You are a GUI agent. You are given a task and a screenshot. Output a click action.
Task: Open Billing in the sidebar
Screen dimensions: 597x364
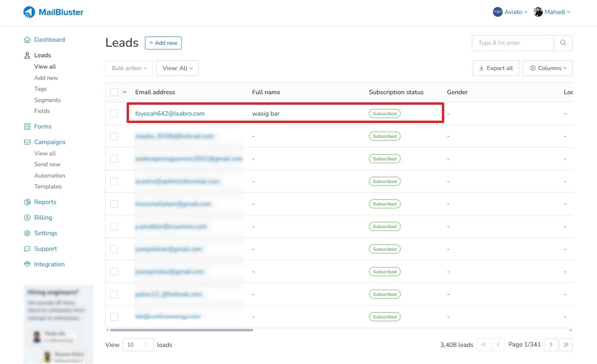coord(43,218)
